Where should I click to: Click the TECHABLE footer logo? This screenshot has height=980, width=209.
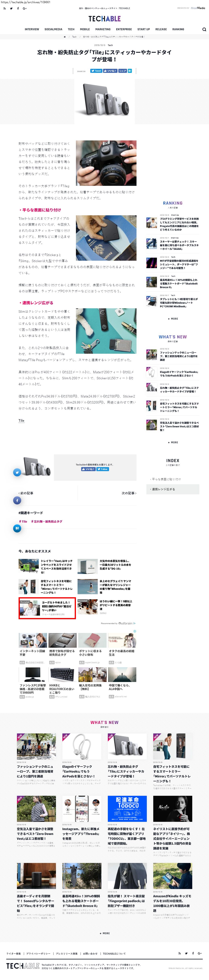click(x=23, y=965)
